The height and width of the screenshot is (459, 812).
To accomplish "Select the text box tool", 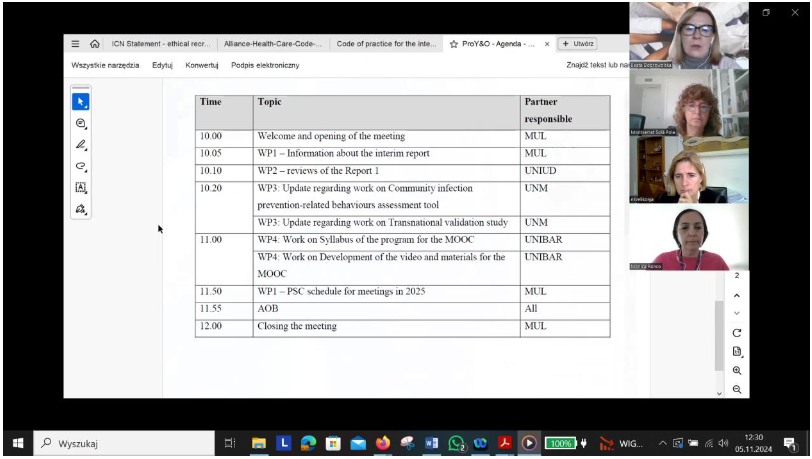I will [81, 188].
